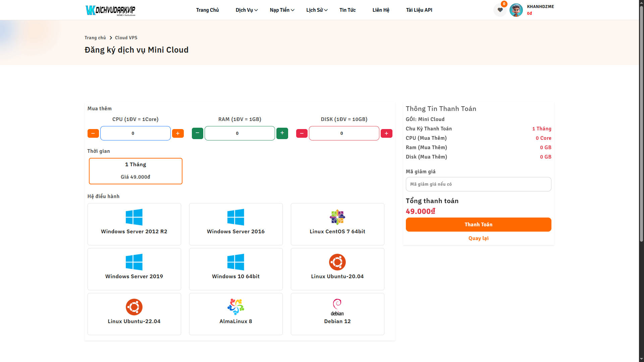This screenshot has height=362, width=644.
Task: Choose Windows Server 2012 R2 OS
Action: click(134, 224)
